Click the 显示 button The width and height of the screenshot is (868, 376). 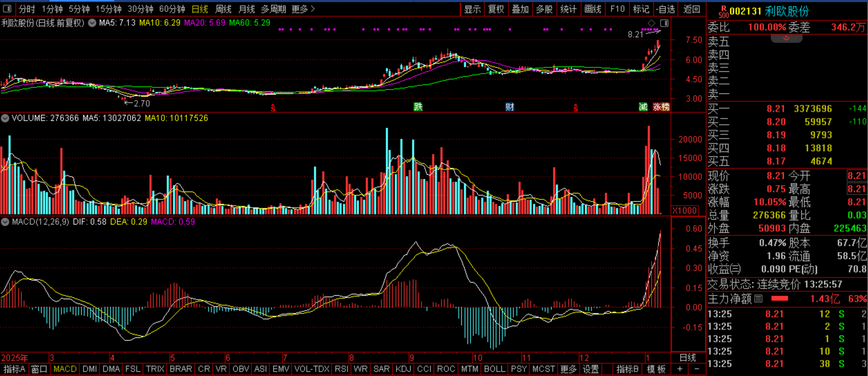(472, 9)
